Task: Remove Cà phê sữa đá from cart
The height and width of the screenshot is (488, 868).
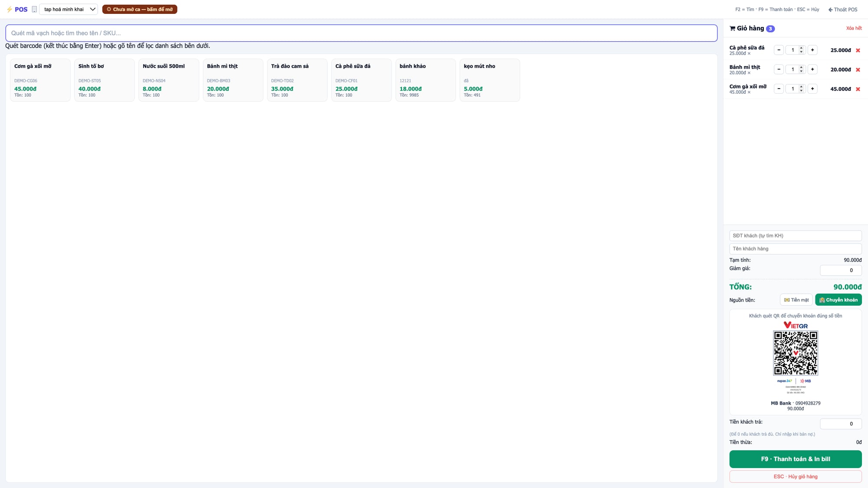Action: click(858, 50)
